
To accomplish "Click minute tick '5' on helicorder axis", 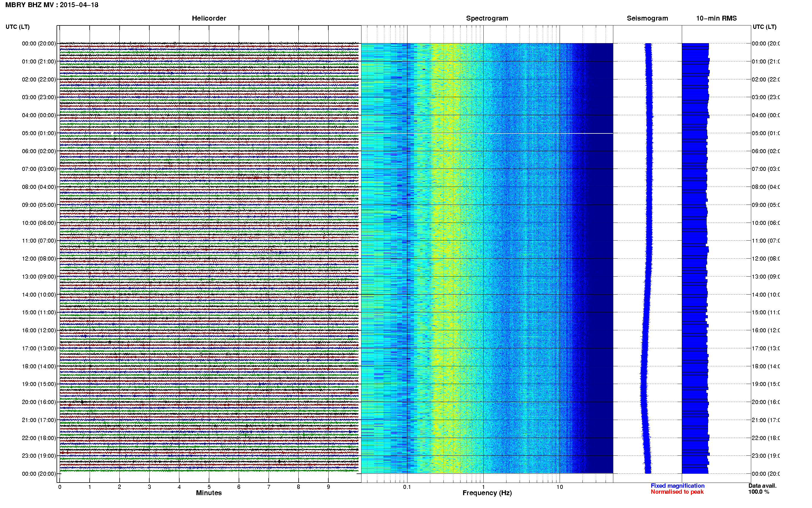I will tap(209, 487).
